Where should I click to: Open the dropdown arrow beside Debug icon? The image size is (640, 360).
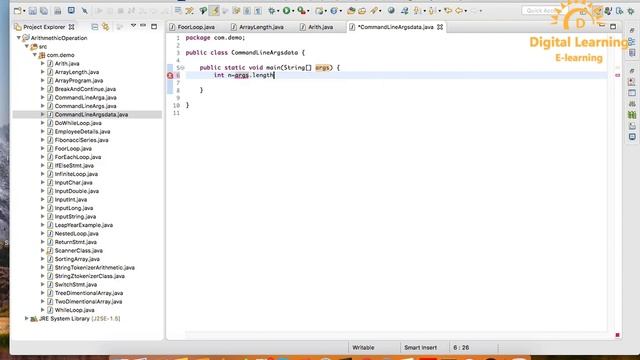point(278,11)
